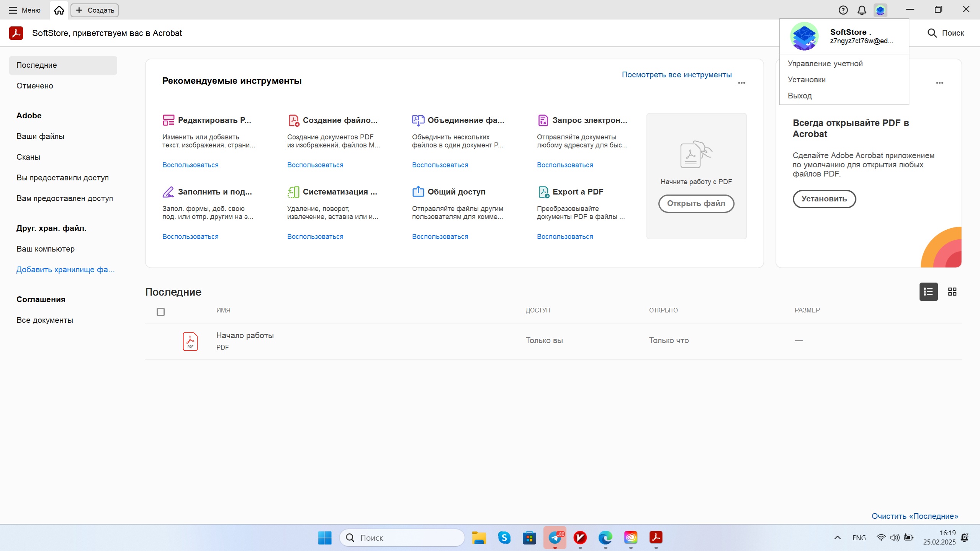Click the Запрос электронных подписей icon

543,120
